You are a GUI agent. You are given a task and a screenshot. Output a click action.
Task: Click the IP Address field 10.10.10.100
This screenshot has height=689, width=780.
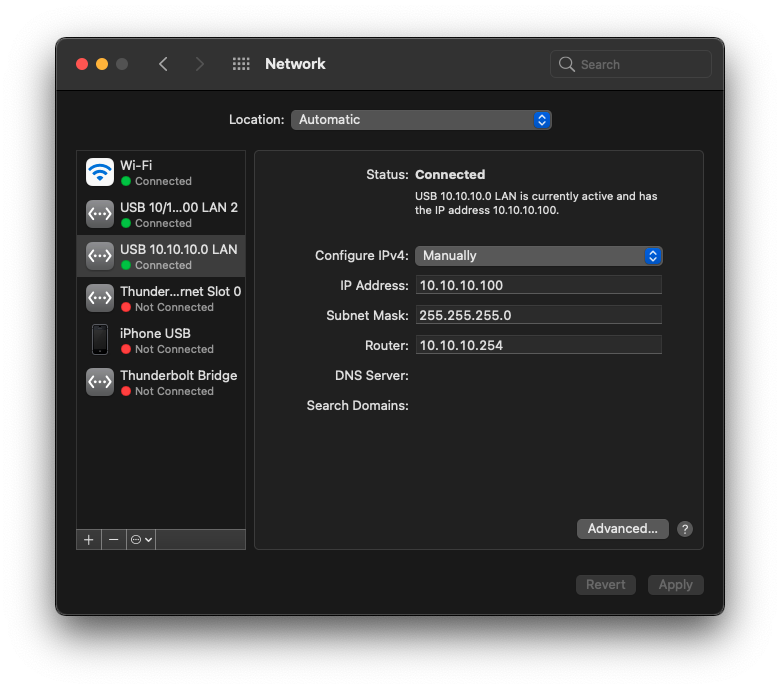tap(539, 285)
